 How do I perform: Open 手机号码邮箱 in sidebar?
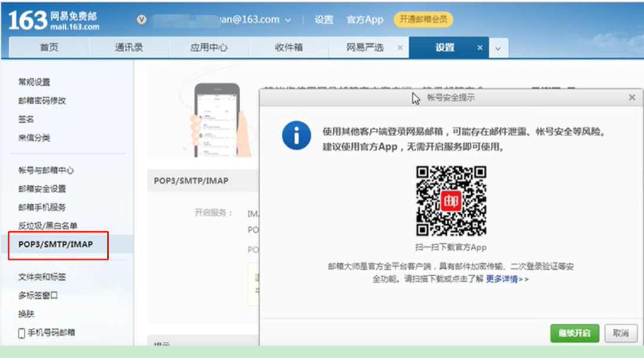click(x=51, y=333)
